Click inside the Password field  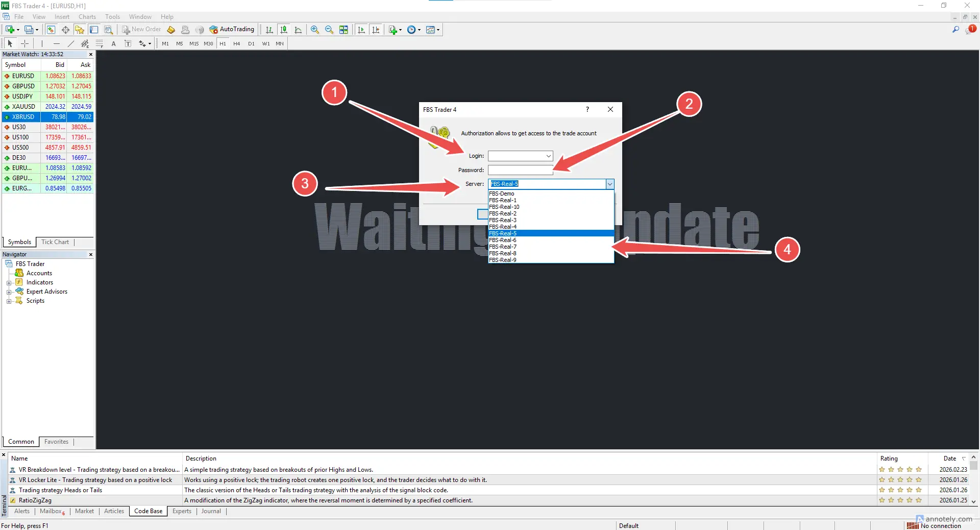pos(520,170)
